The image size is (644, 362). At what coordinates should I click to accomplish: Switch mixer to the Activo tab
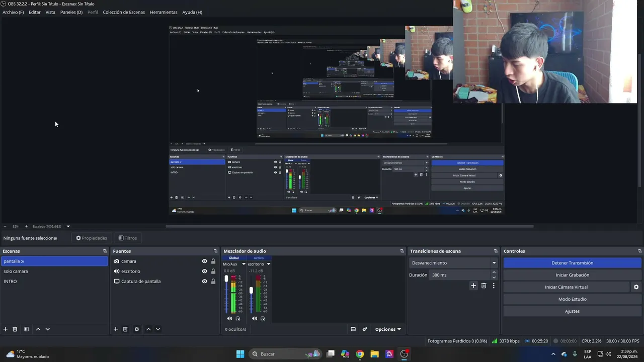tap(259, 258)
